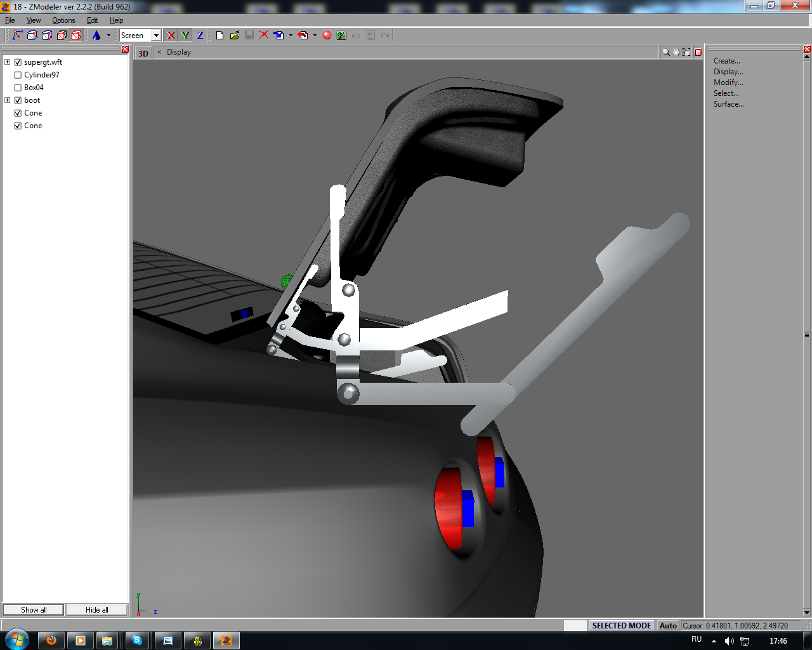The width and height of the screenshot is (812, 650).
Task: Click the red X delete icon
Action: coord(264,36)
